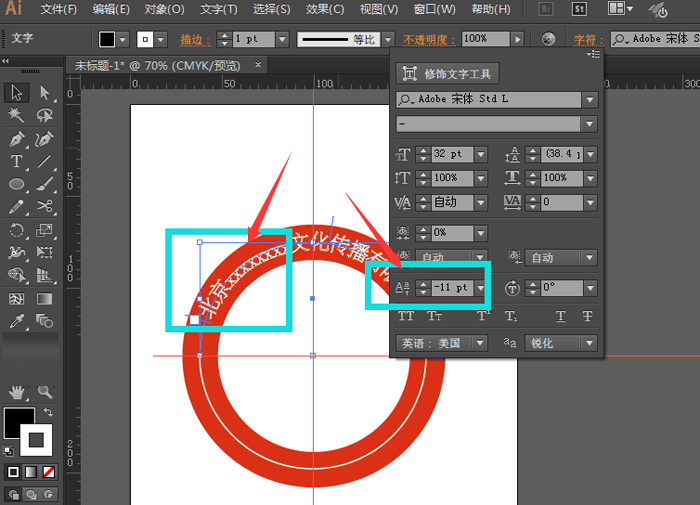Select the Selection (black arrow) tool
This screenshot has width=700, height=505.
tap(17, 93)
